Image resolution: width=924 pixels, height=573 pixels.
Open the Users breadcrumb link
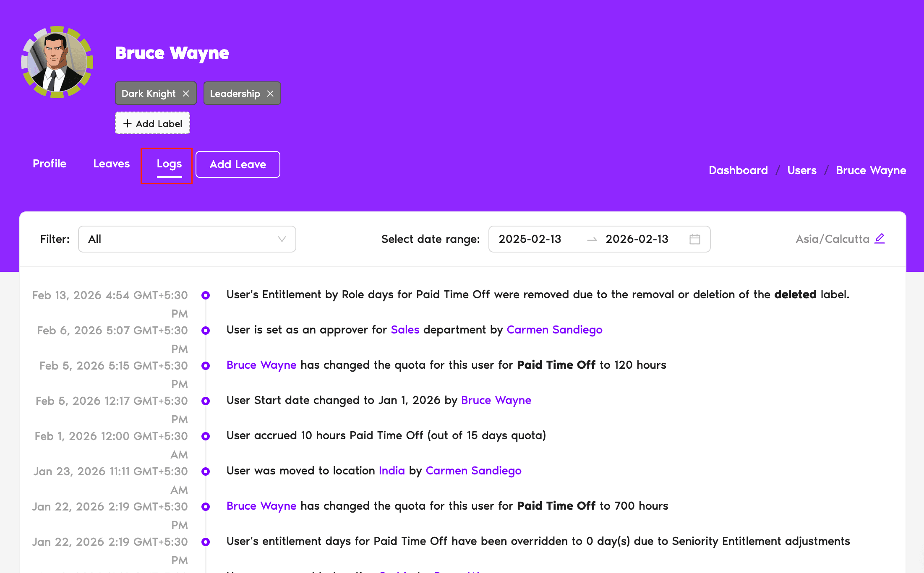tap(802, 170)
